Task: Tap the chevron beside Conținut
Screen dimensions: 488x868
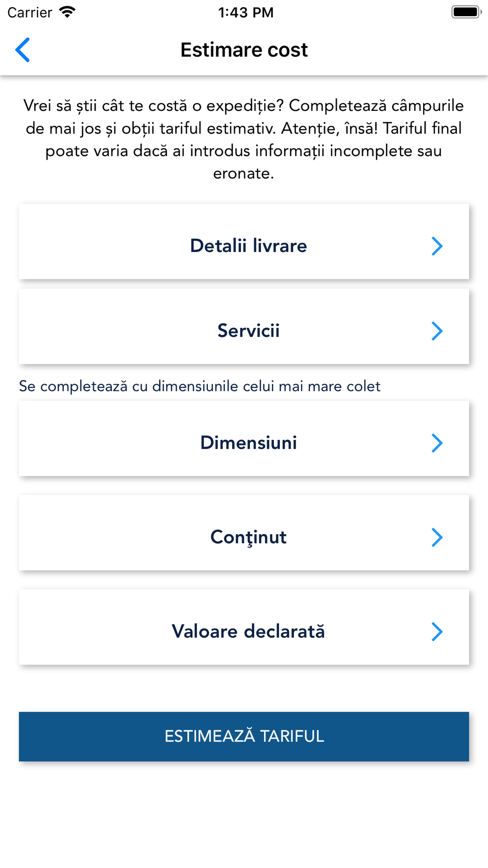Action: click(437, 537)
